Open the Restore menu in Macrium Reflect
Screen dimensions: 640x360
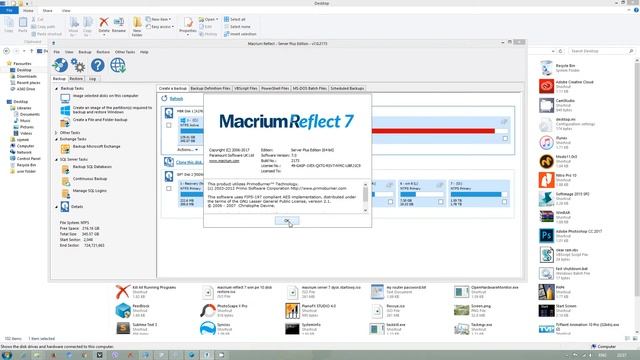coord(103,52)
